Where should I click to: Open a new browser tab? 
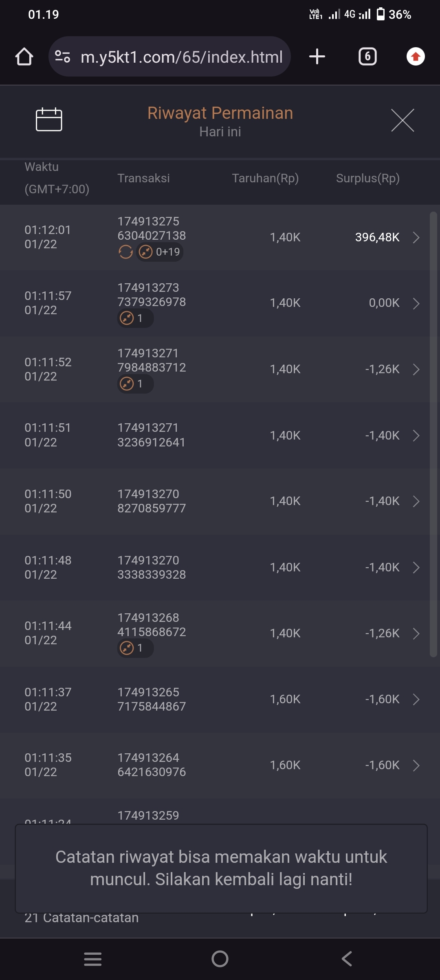pyautogui.click(x=317, y=57)
